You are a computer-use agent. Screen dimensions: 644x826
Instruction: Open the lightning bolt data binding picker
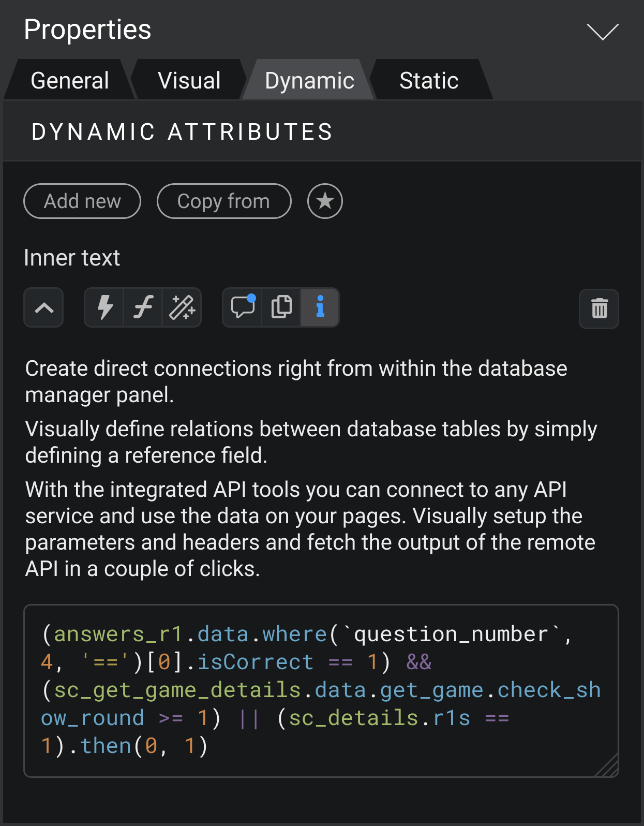104,308
